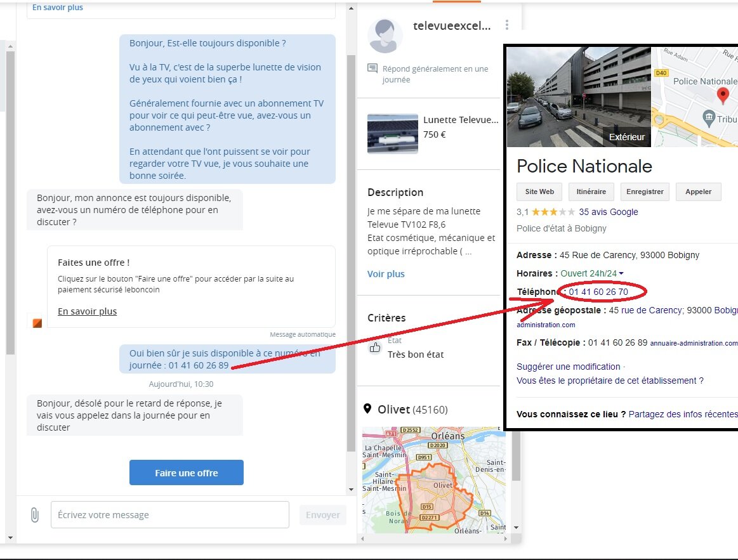The image size is (738, 560).
Task: Click the Enregistrer button
Action: [645, 192]
